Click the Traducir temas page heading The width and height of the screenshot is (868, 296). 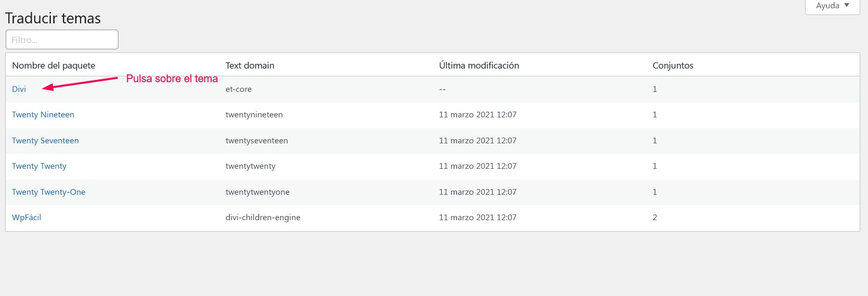pos(53,18)
